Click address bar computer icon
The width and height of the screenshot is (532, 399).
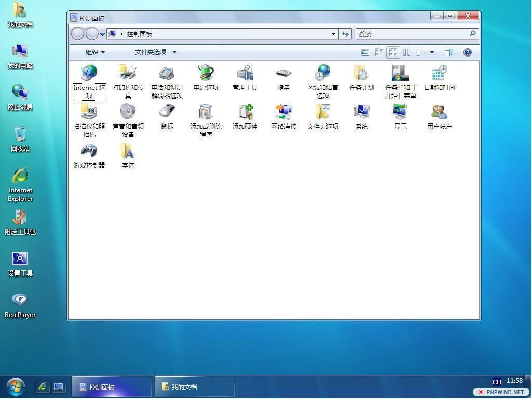pos(112,34)
